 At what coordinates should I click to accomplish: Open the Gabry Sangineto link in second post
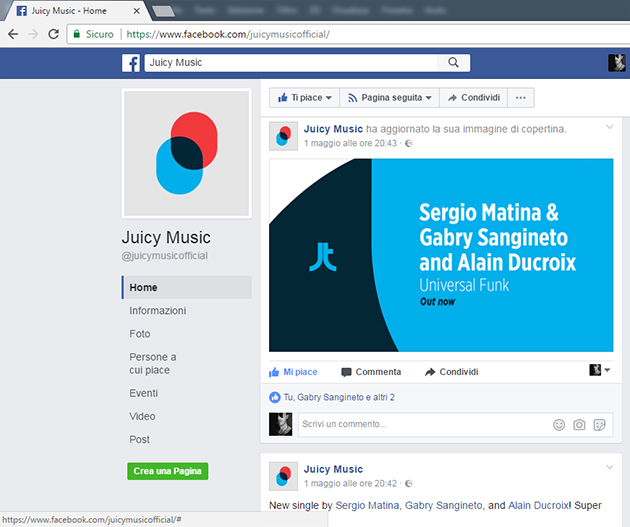pyautogui.click(x=446, y=507)
